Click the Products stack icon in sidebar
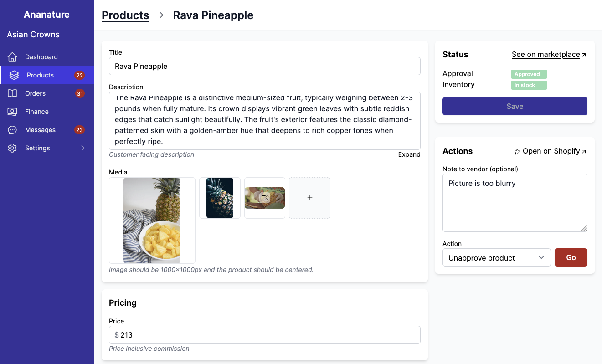Viewport: 602px width, 364px height. 14,75
